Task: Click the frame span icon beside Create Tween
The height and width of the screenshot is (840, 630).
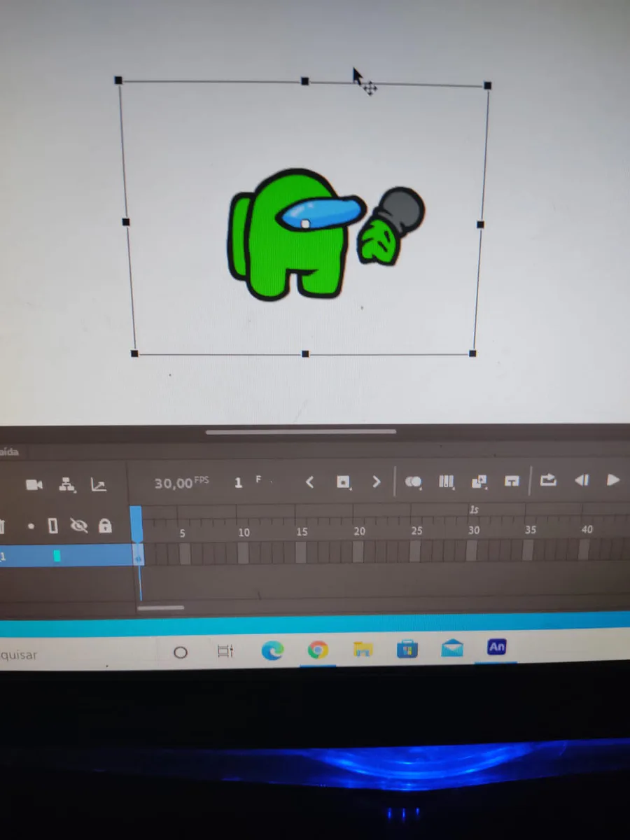Action: 512,481
